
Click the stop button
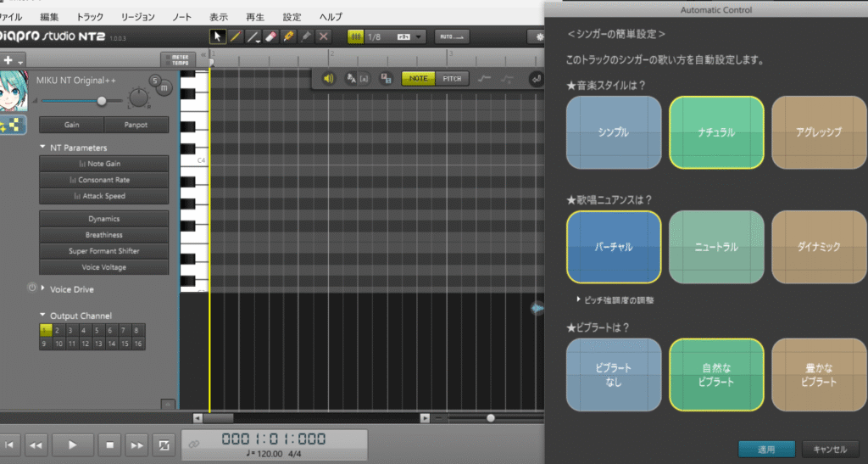tap(109, 444)
